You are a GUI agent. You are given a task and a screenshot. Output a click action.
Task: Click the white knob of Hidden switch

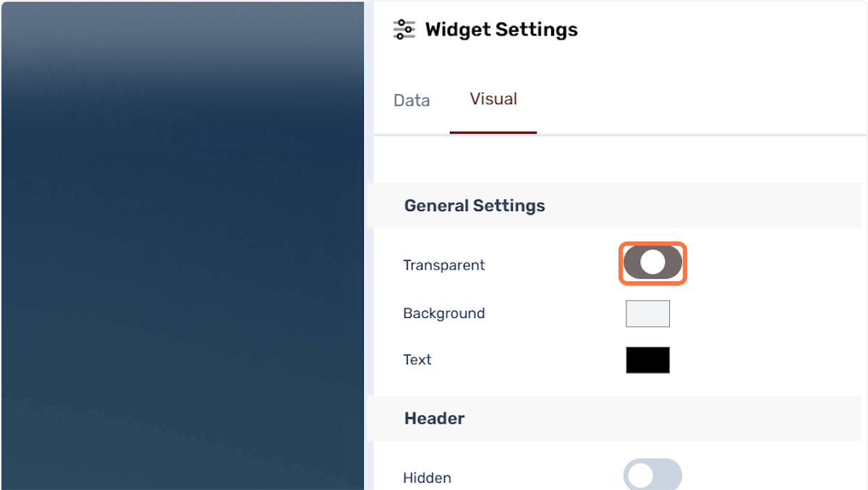[640, 476]
